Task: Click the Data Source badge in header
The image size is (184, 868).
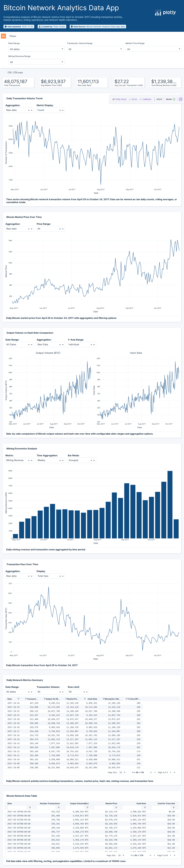Action: [98, 27]
